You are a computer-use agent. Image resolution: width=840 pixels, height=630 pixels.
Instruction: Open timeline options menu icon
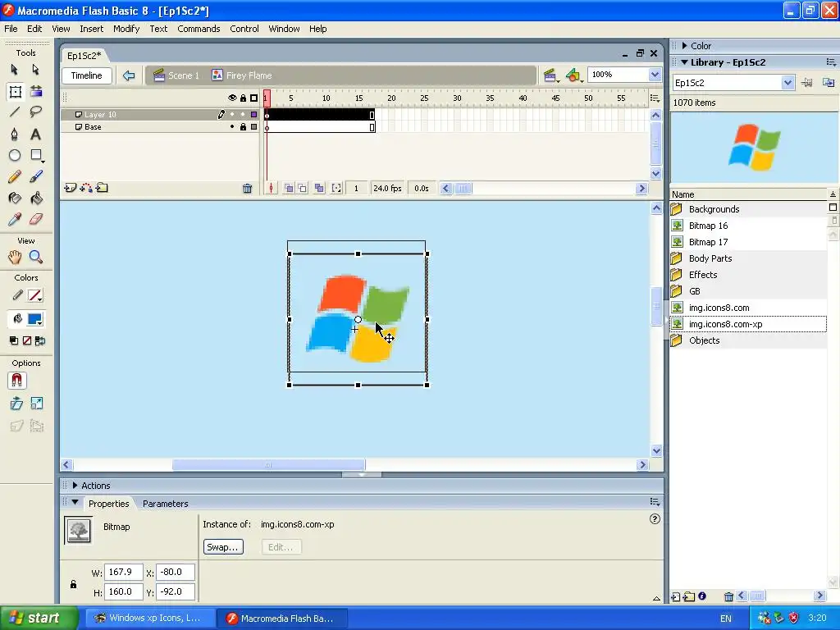point(655,98)
